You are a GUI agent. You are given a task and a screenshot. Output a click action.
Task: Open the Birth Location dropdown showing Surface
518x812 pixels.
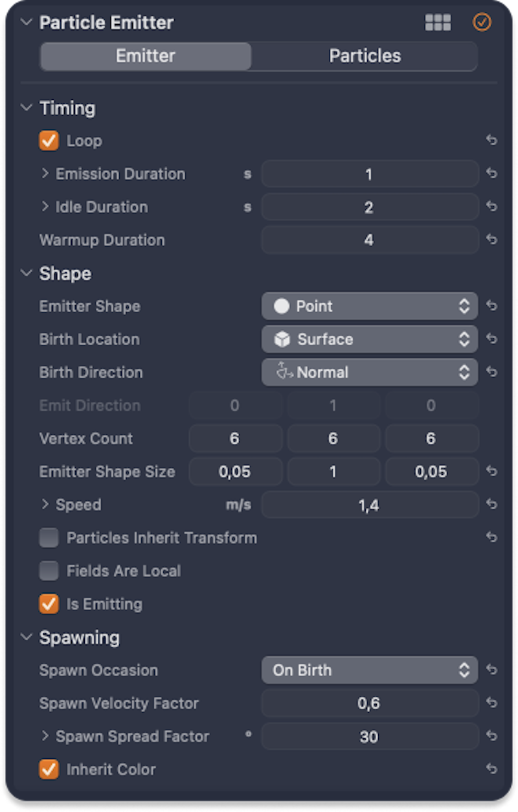[x=369, y=339]
